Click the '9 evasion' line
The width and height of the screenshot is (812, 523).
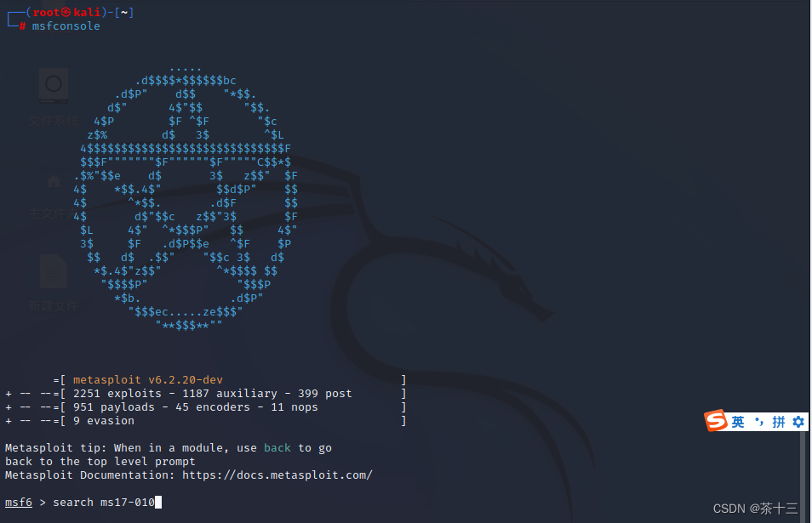(104, 421)
